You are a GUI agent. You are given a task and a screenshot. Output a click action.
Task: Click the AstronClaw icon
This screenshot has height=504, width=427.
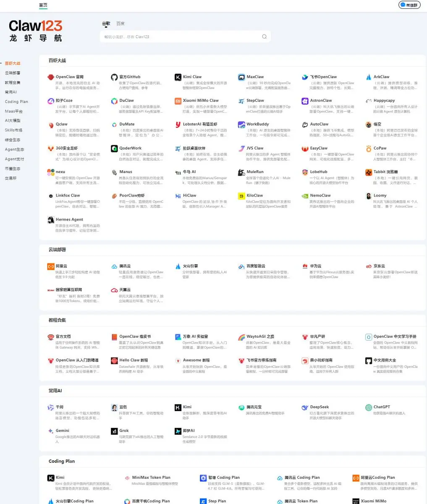tap(305, 101)
